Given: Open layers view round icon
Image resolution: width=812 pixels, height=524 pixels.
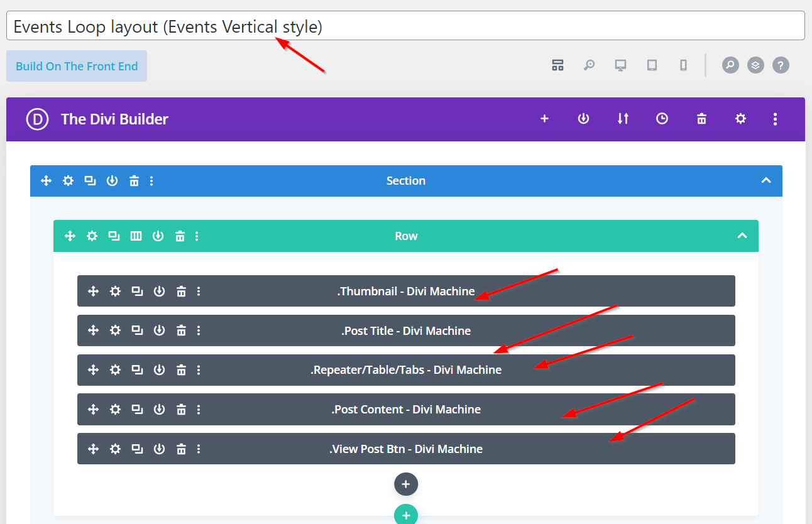Looking at the screenshot, I should click(755, 65).
